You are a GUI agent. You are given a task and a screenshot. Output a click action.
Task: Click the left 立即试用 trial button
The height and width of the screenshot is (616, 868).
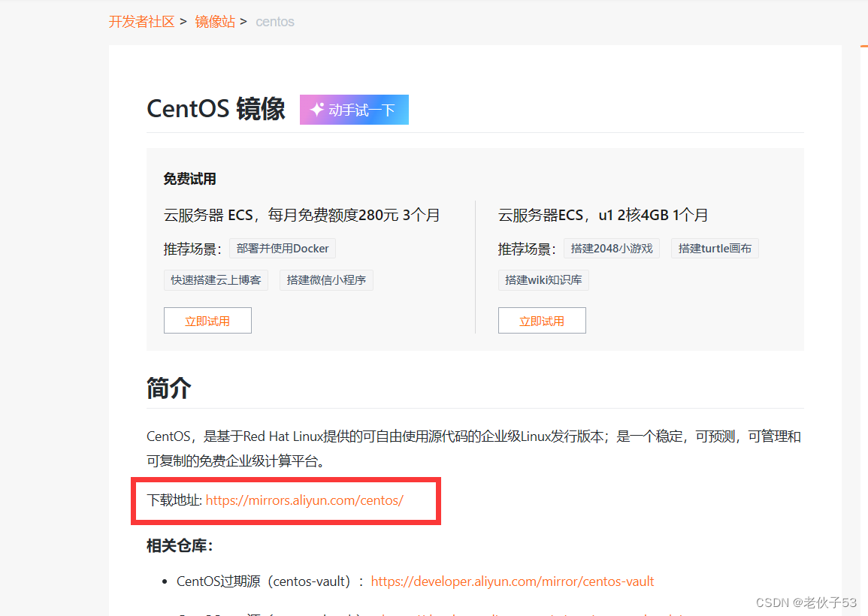point(207,320)
